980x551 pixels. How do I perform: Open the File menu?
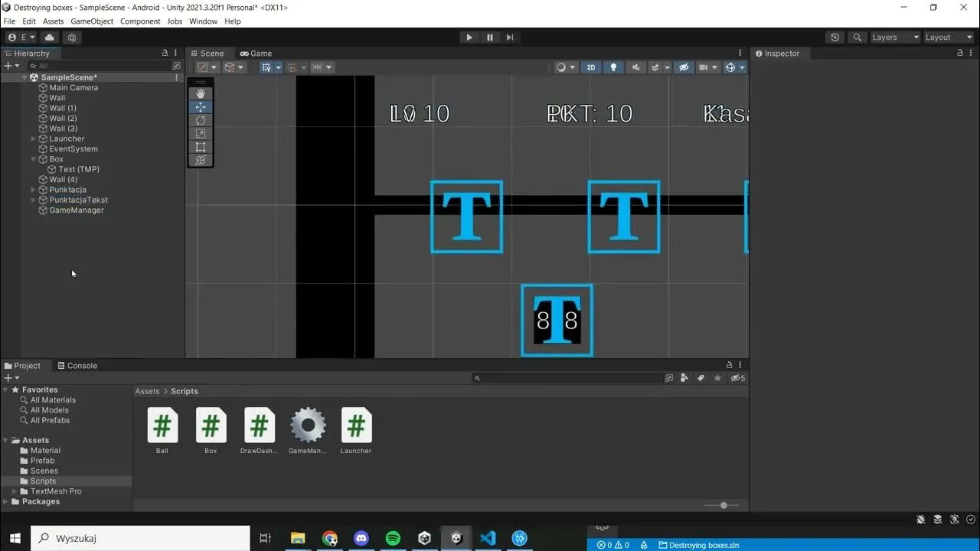pyautogui.click(x=9, y=21)
